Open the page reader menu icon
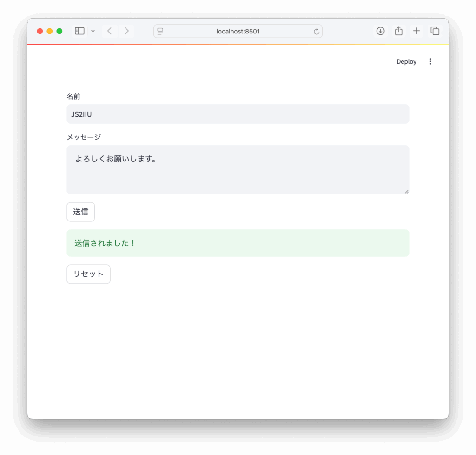The width and height of the screenshot is (476, 455). [160, 31]
